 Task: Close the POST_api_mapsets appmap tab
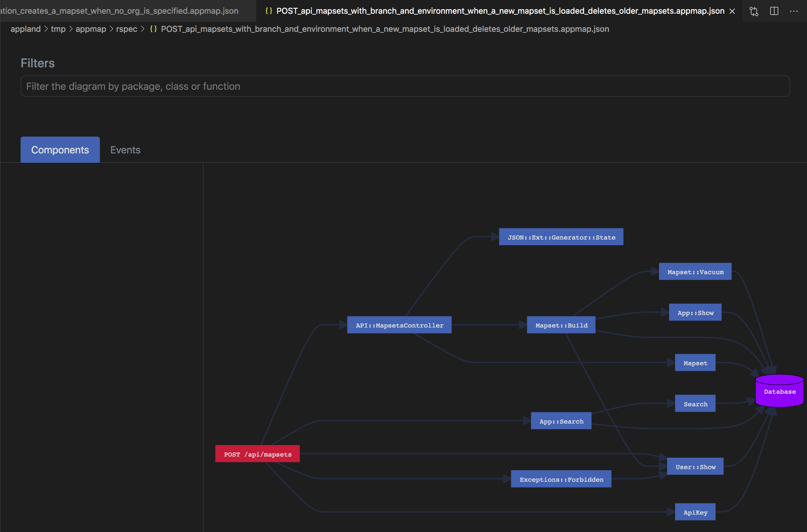coord(731,11)
